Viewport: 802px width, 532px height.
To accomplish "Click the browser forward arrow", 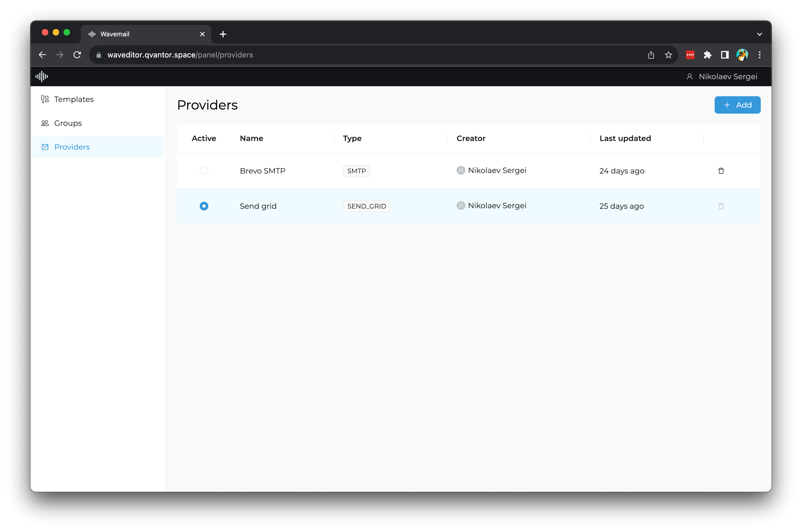I will pos(60,55).
